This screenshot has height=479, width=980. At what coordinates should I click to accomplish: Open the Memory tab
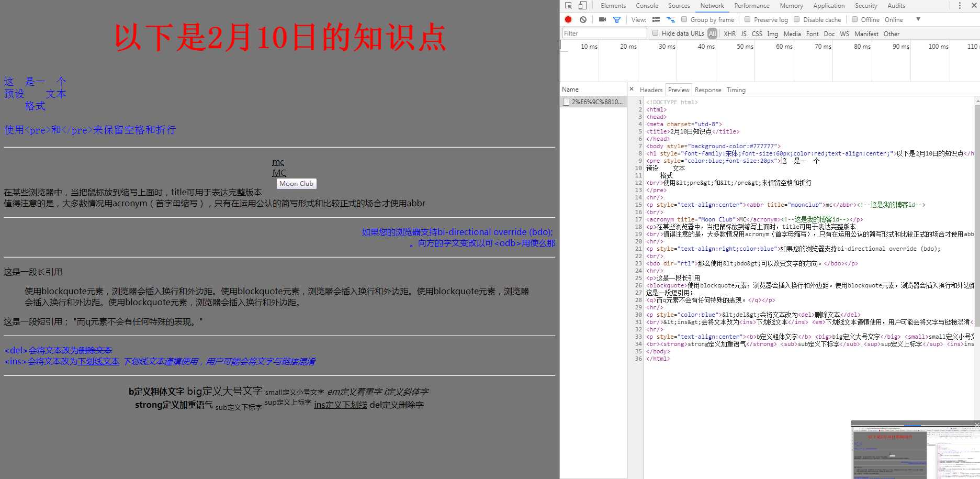[x=791, y=6]
